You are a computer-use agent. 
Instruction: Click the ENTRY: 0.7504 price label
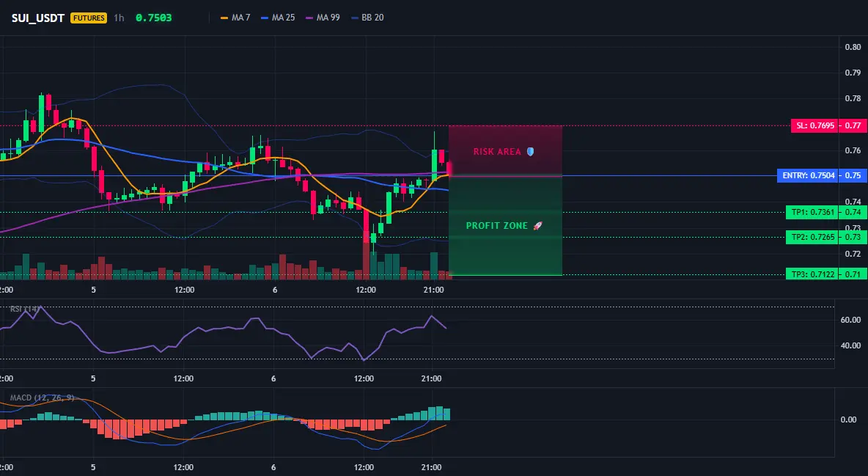tap(808, 176)
